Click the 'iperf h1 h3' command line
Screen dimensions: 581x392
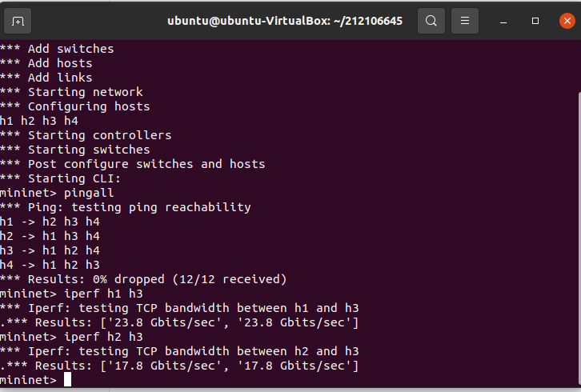click(x=71, y=294)
